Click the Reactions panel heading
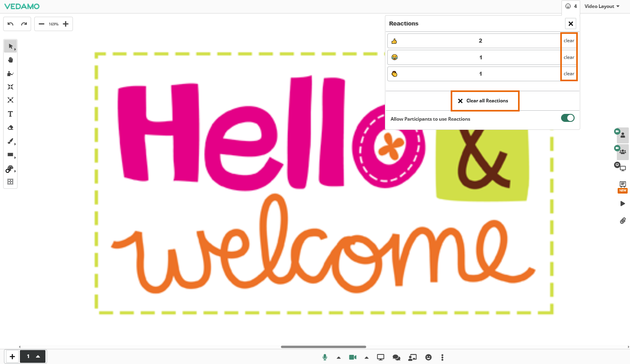 pos(404,23)
